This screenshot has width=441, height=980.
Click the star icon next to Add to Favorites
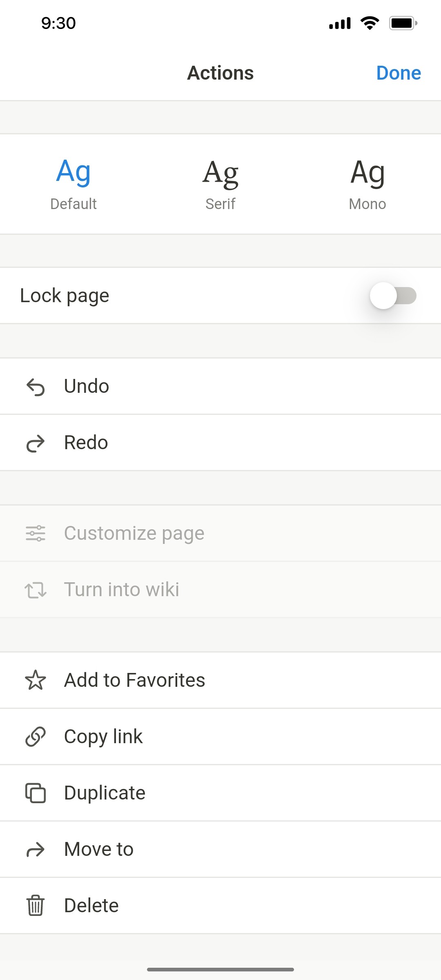[36, 680]
